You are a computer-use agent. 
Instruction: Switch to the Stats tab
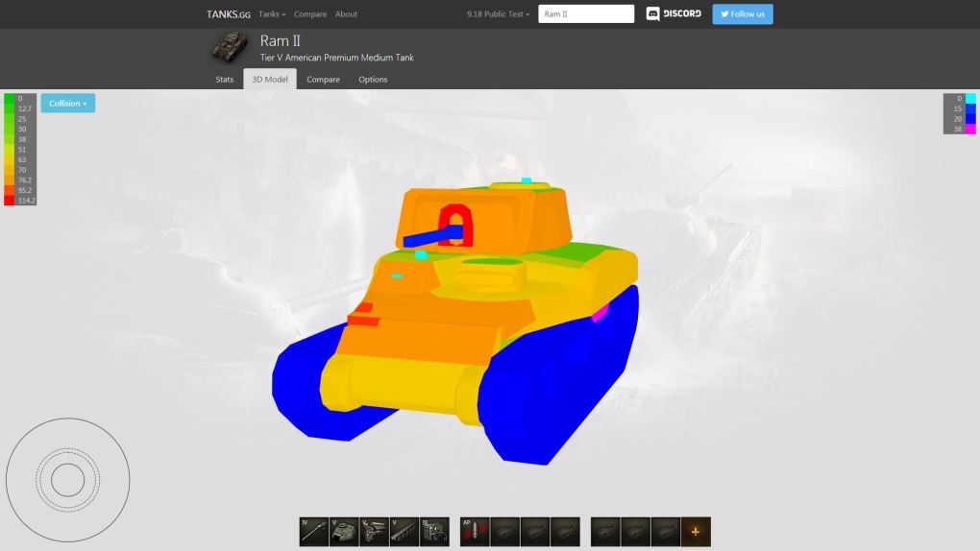(x=225, y=80)
